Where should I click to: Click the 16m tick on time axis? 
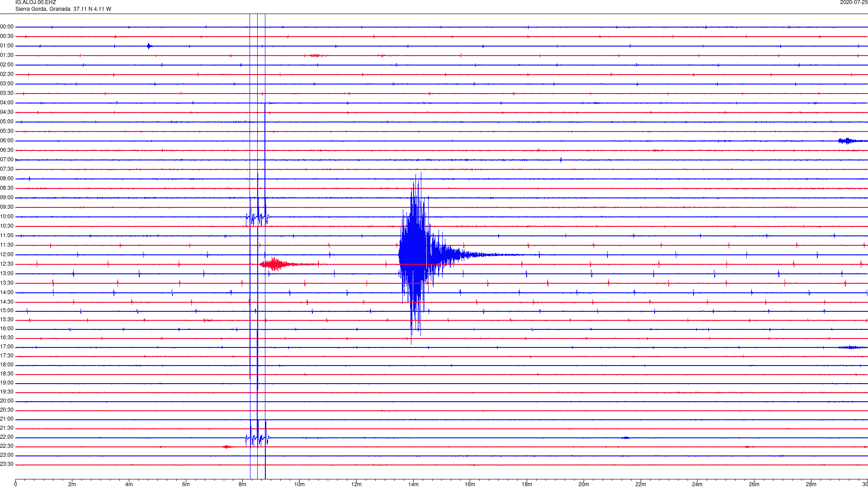point(470,484)
